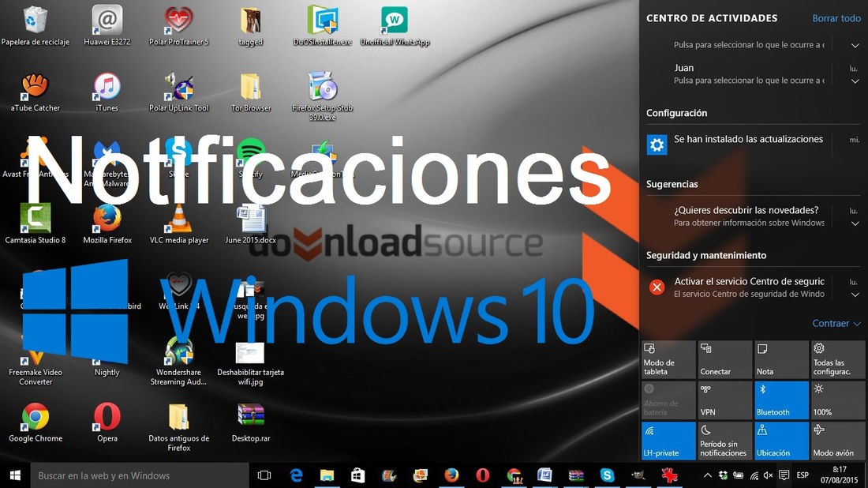Select VLC media player desktop icon
Image resolution: width=868 pixels, height=488 pixels.
click(179, 223)
